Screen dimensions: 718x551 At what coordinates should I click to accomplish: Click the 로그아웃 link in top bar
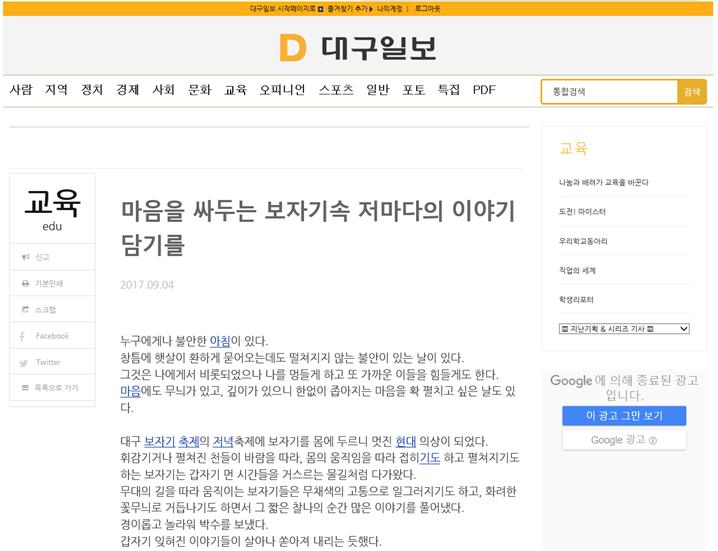[x=427, y=8]
